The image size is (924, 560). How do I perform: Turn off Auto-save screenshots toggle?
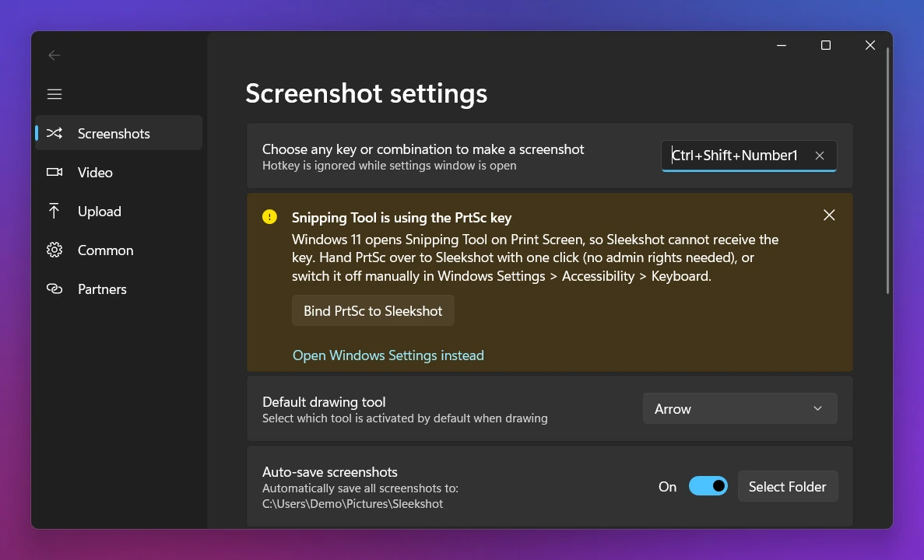click(x=708, y=486)
